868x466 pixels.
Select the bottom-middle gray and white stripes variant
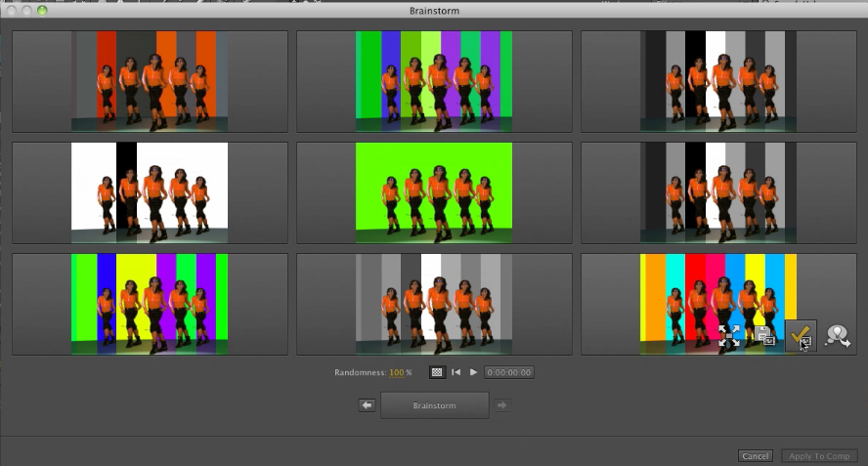point(434,305)
